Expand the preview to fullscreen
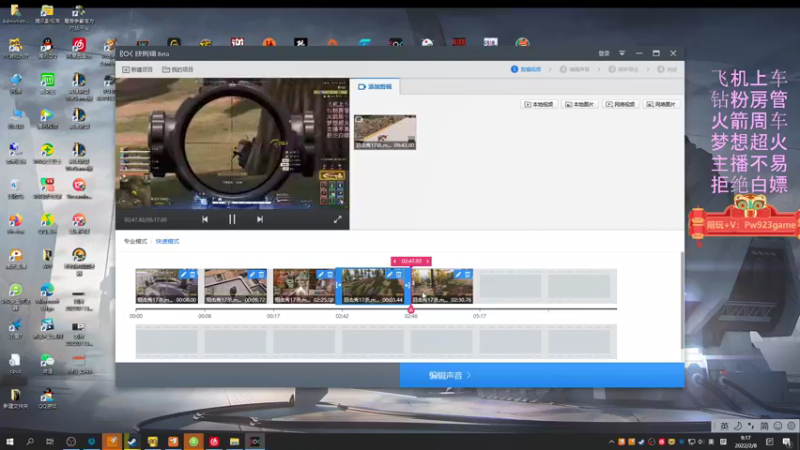Screen dimensions: 800x450 click(x=337, y=219)
